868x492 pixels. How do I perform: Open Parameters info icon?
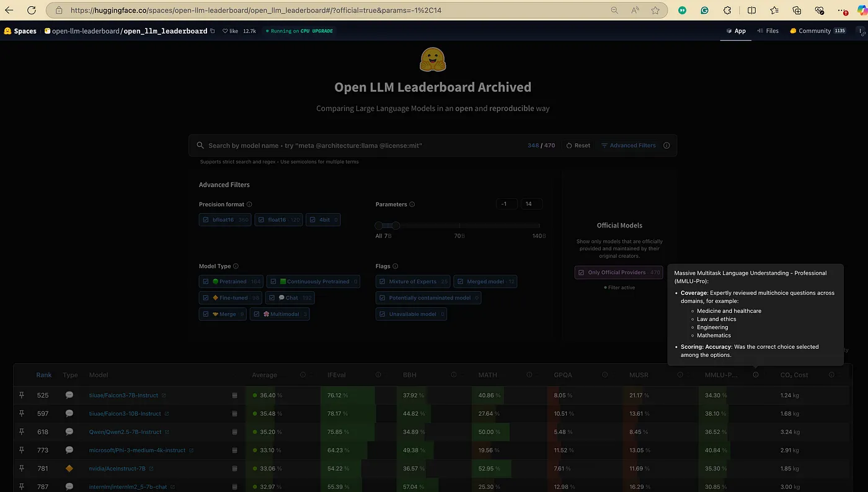click(412, 204)
